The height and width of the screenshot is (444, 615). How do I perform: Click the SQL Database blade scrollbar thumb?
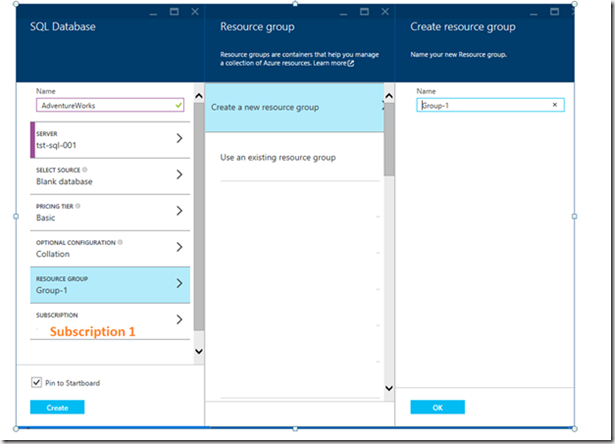coord(199,216)
